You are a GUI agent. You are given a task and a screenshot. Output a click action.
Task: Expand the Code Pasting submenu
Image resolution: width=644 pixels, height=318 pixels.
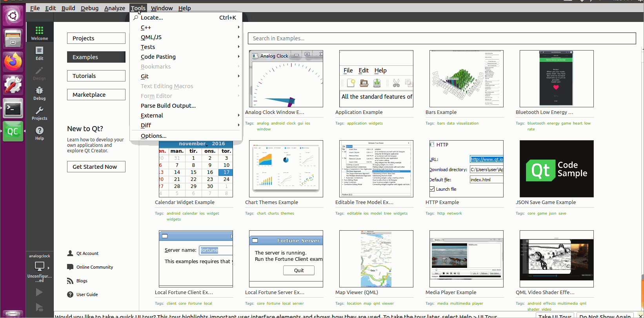(186, 57)
